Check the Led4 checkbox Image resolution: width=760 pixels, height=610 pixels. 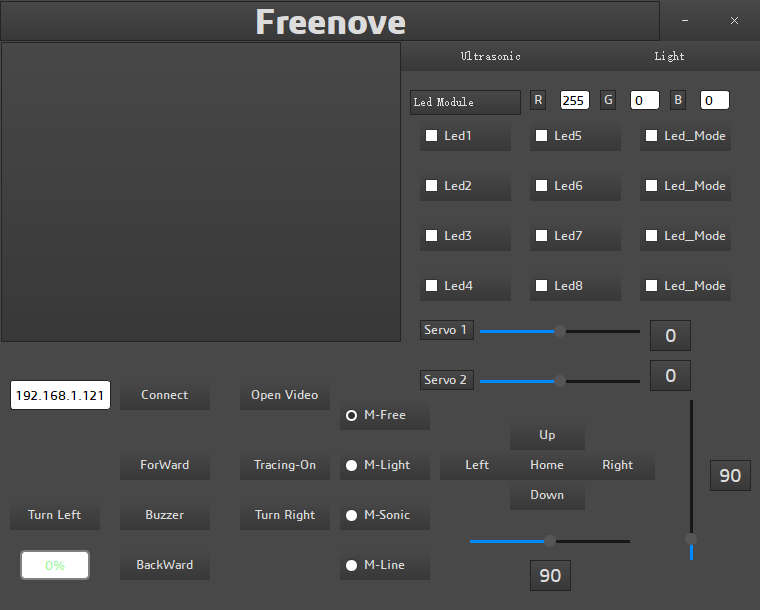pos(431,285)
